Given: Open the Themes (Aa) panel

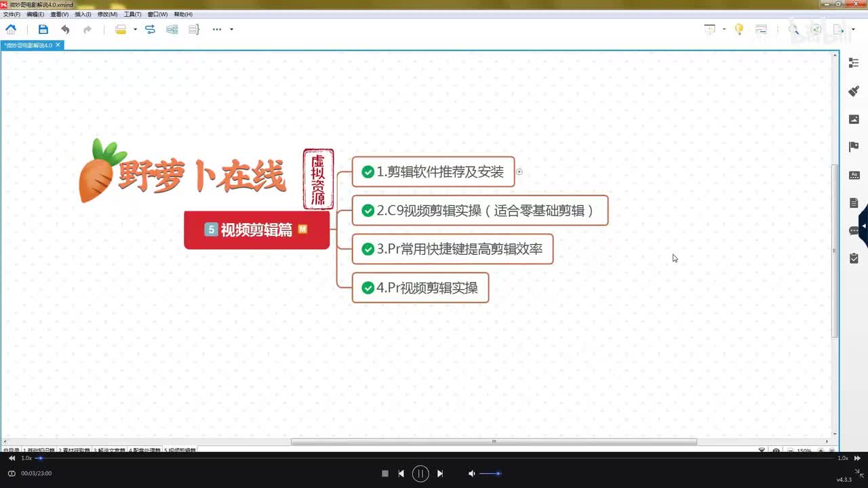Looking at the screenshot, I should click(854, 175).
